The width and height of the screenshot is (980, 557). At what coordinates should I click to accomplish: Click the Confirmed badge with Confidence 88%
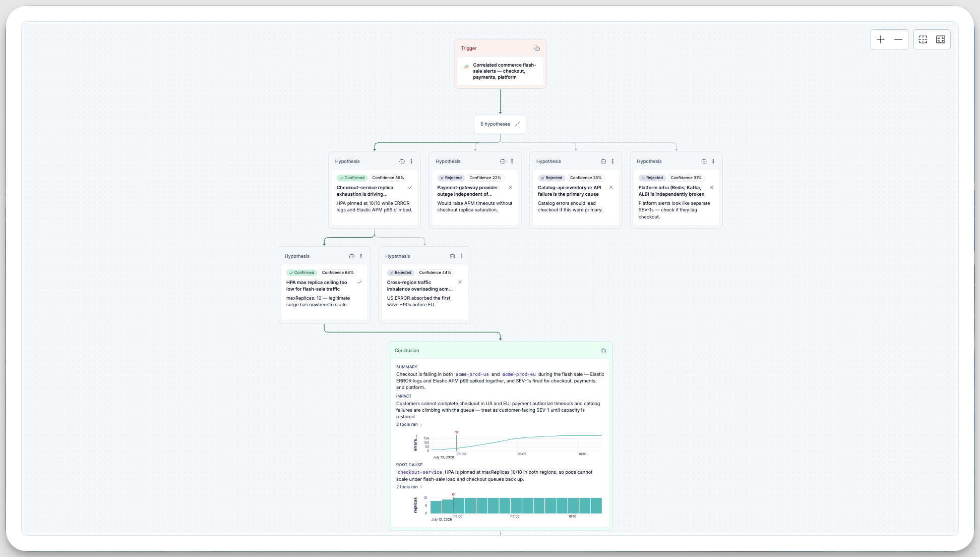coord(301,272)
